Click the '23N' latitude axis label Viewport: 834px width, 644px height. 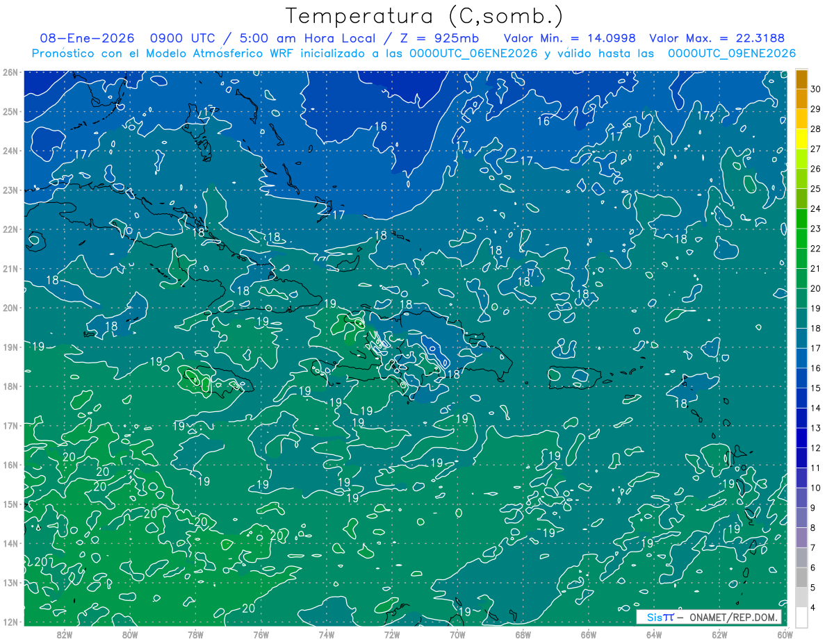(x=10, y=190)
